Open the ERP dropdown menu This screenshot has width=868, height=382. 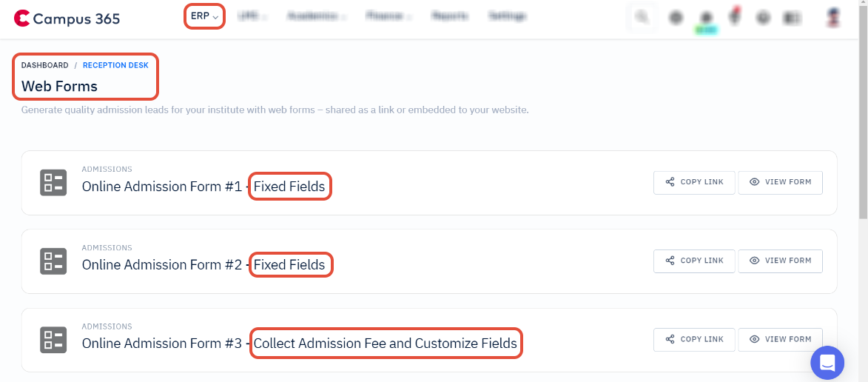pyautogui.click(x=204, y=16)
